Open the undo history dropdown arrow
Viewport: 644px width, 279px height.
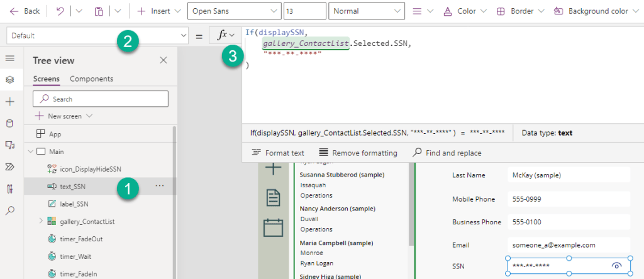click(x=79, y=11)
